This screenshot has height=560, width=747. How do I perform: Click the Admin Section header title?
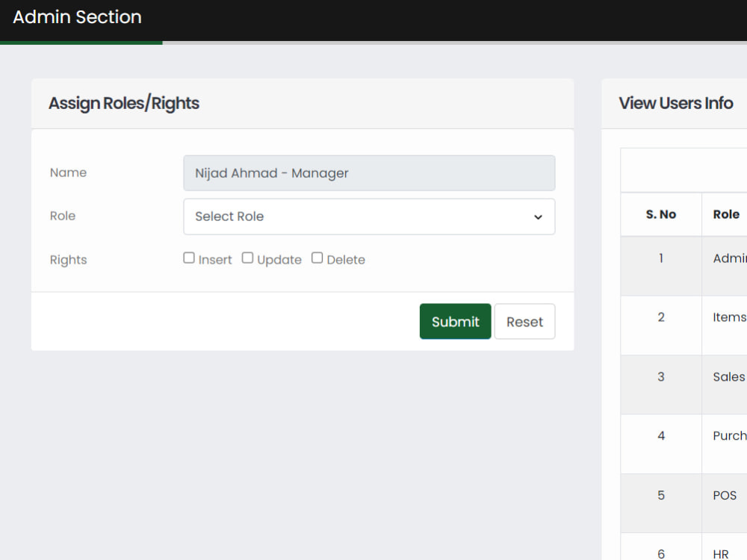[77, 17]
